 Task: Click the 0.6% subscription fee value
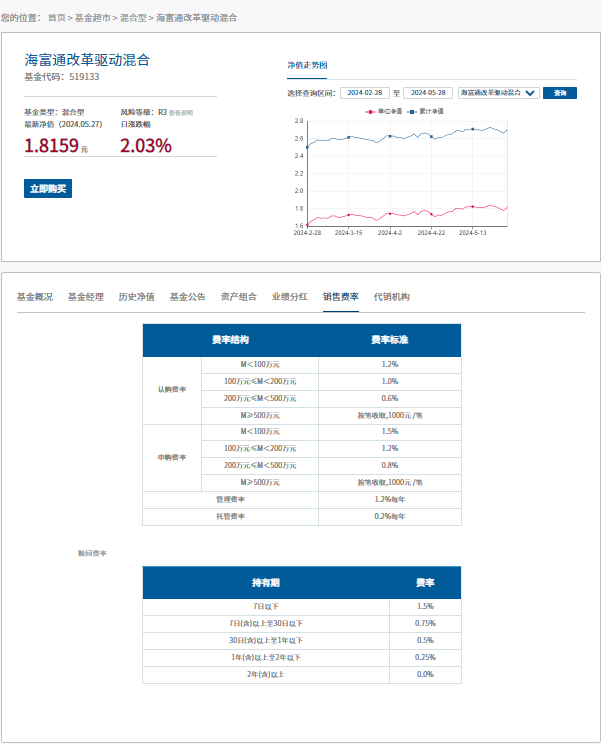point(390,399)
